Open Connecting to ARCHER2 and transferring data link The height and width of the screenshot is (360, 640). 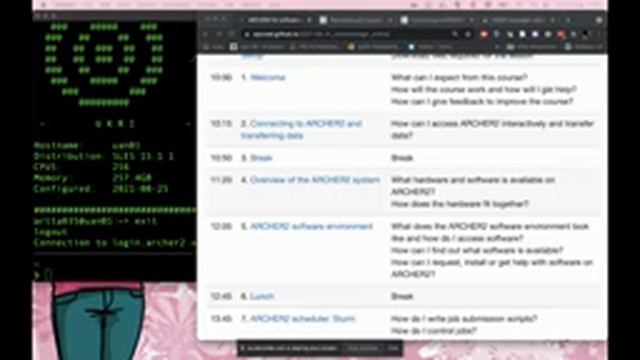[301, 129]
